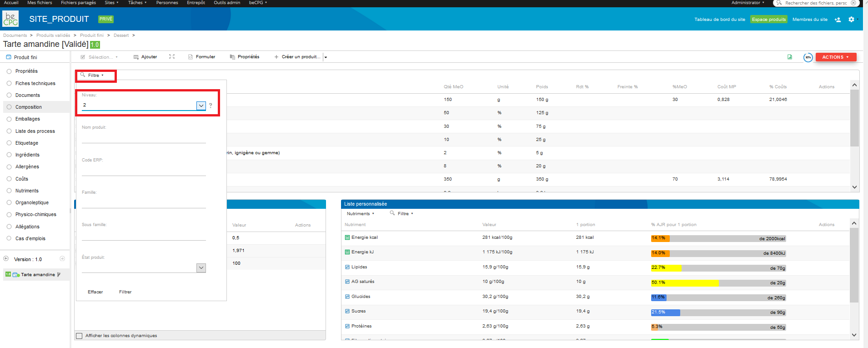The height and width of the screenshot is (348, 868).
Task: Enable Afficher les colonnes dynamiques checkbox
Action: tap(80, 336)
